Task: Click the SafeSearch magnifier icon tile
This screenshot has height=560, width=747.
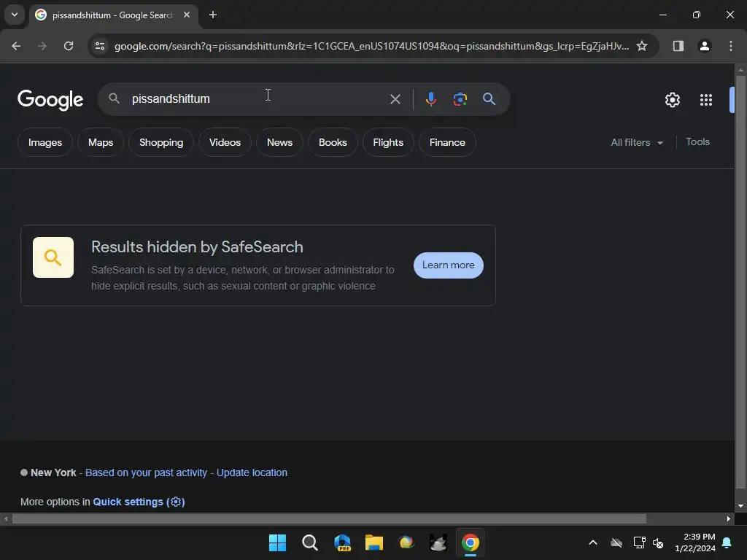Action: (53, 257)
